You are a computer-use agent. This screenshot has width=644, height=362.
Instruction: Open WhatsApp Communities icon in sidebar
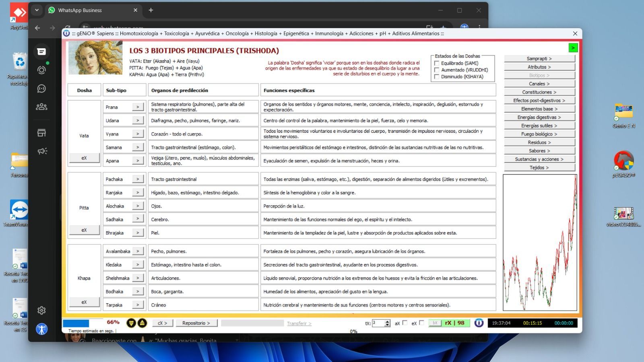pos(41,107)
